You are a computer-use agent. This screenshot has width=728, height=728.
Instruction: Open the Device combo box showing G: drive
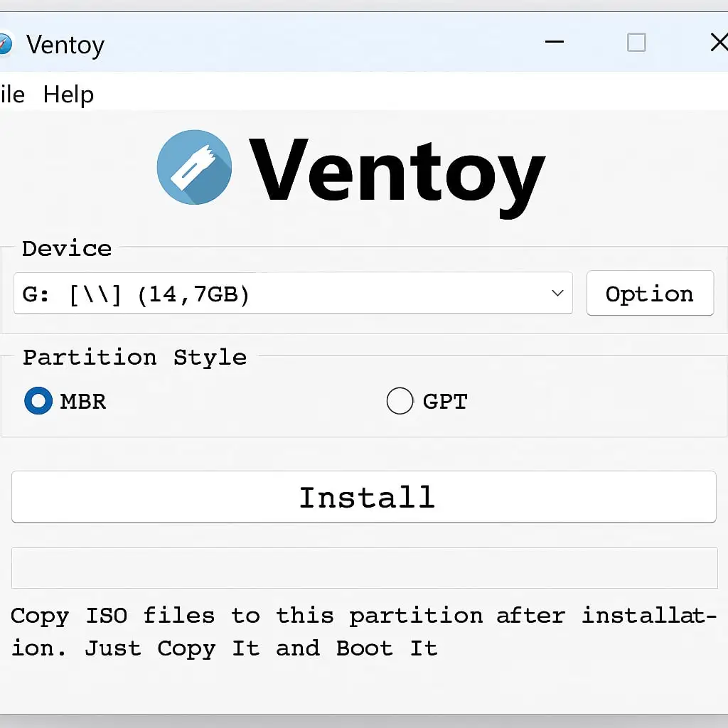[x=293, y=294]
